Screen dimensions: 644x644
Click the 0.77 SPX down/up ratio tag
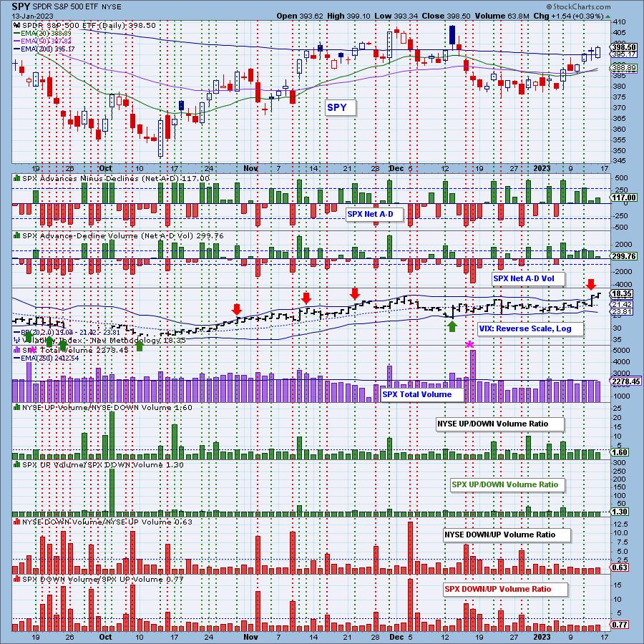tap(620, 625)
